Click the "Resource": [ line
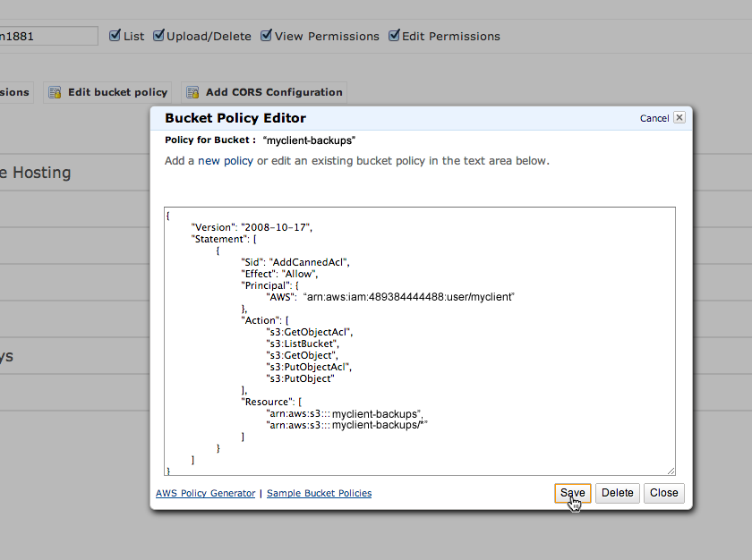 [x=271, y=402]
